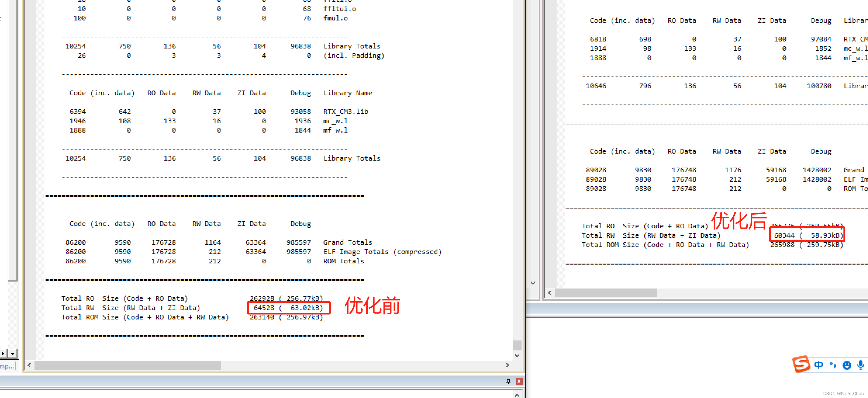
Task: Select the truncated 'mp...' tab
Action: (7, 366)
